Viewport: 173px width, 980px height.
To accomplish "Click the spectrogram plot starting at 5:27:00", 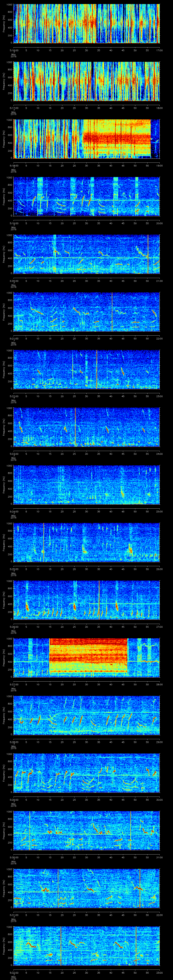I will [87, 658].
